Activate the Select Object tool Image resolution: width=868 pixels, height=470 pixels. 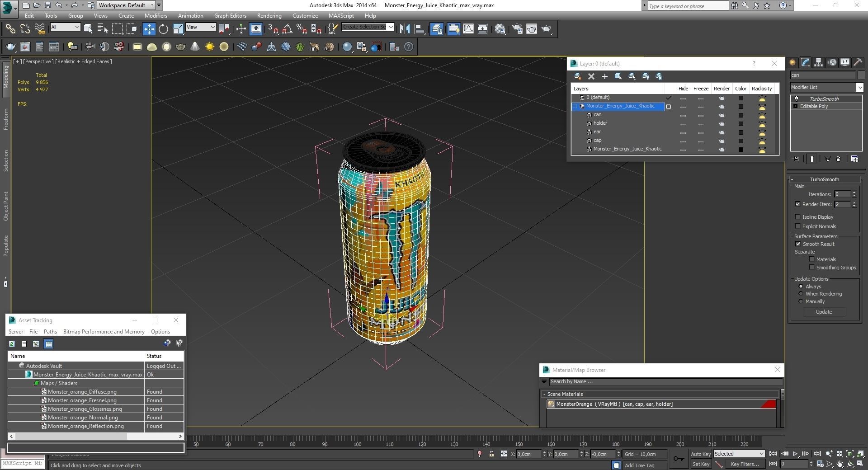(x=88, y=29)
